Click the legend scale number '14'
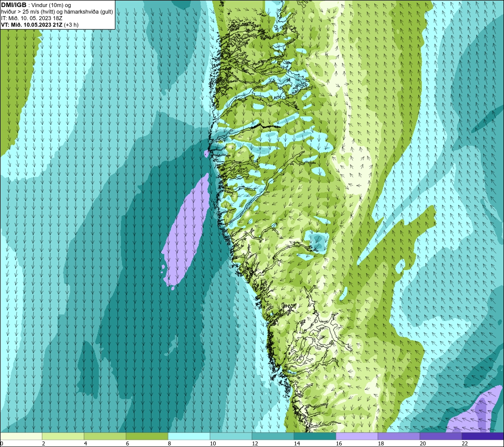This screenshot has height=447, width=504. [297, 443]
